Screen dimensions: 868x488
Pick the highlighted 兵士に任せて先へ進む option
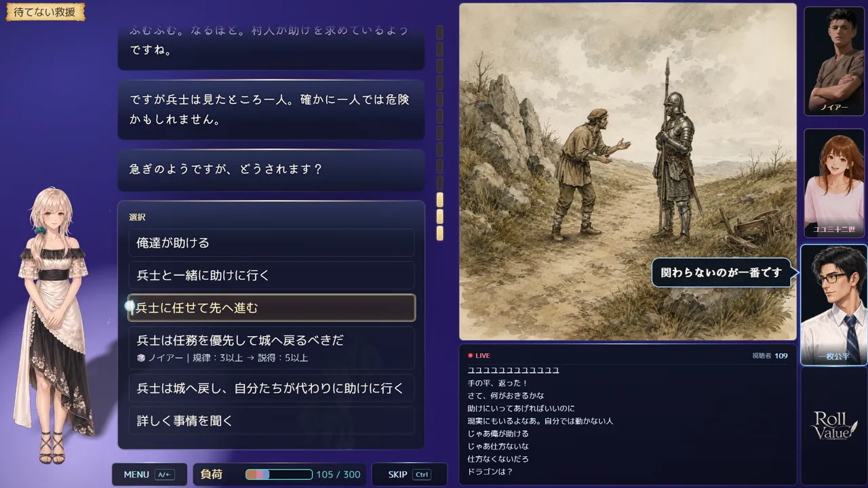point(271,308)
